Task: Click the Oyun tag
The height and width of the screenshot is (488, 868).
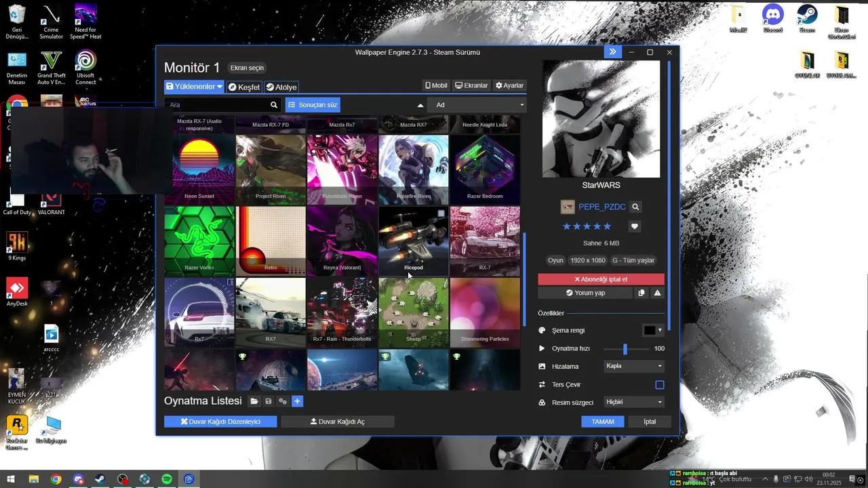Action: tap(555, 260)
